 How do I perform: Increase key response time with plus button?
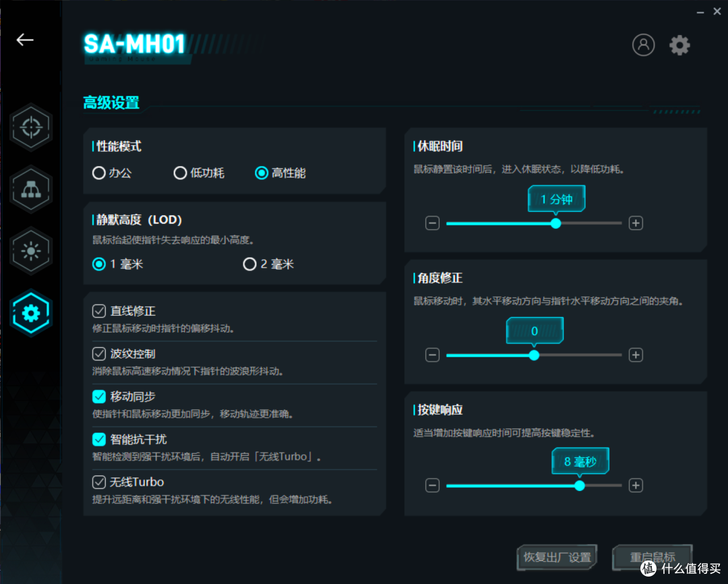pos(636,486)
